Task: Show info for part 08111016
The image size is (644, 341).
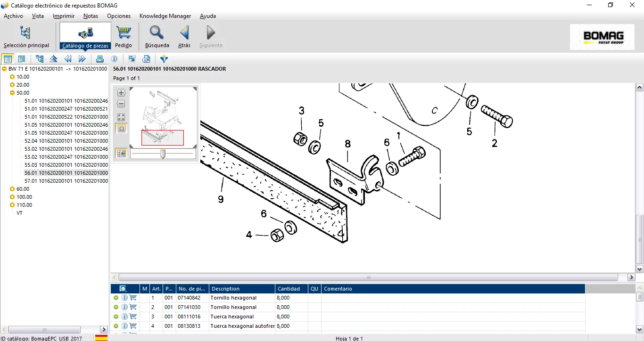Action: coord(124,317)
